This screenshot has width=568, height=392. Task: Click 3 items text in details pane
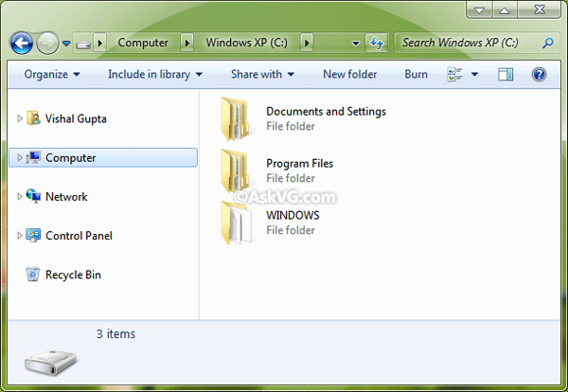(115, 333)
